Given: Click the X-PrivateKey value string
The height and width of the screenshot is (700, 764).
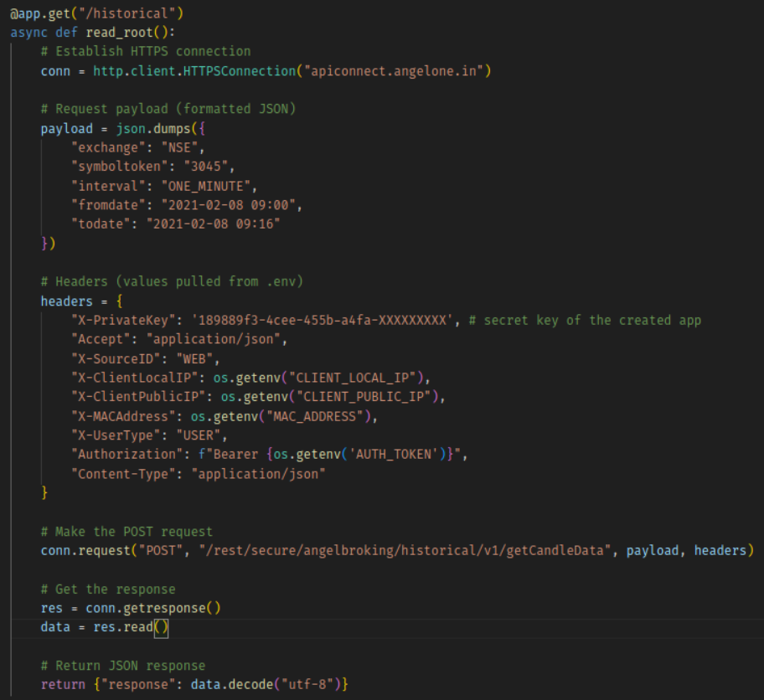Looking at the screenshot, I should pos(322,320).
